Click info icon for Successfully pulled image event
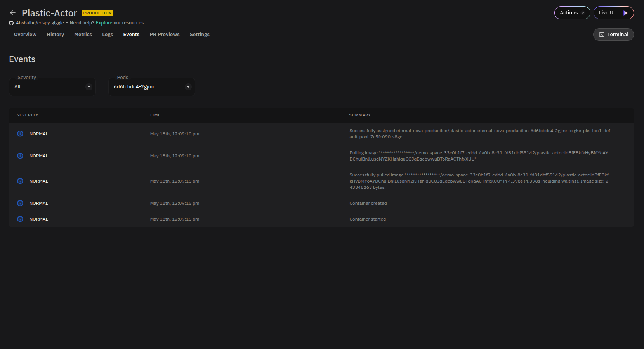644x349 pixels. tap(20, 181)
